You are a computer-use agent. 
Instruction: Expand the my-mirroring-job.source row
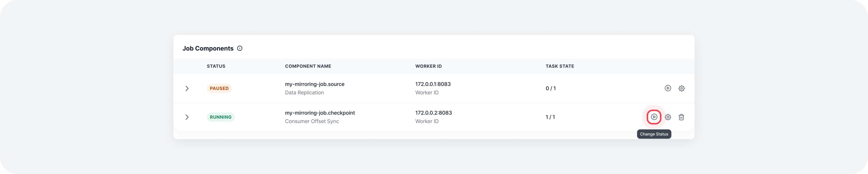coord(187,88)
